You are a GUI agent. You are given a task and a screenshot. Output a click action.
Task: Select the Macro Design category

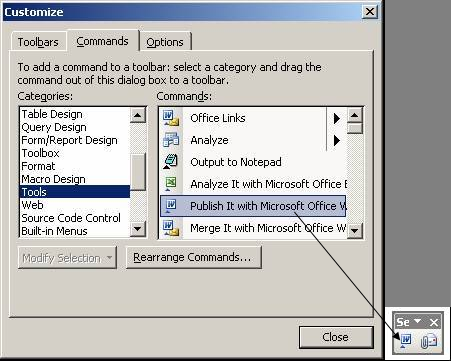coord(53,179)
